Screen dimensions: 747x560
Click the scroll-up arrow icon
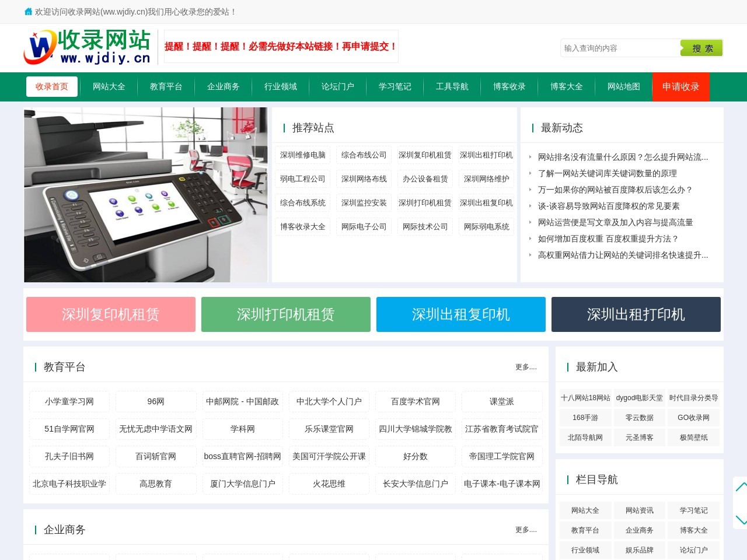click(x=741, y=487)
